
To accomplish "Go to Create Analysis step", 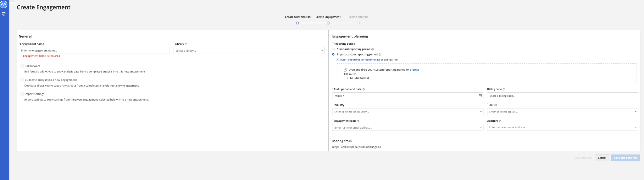I will [x=358, y=17].
